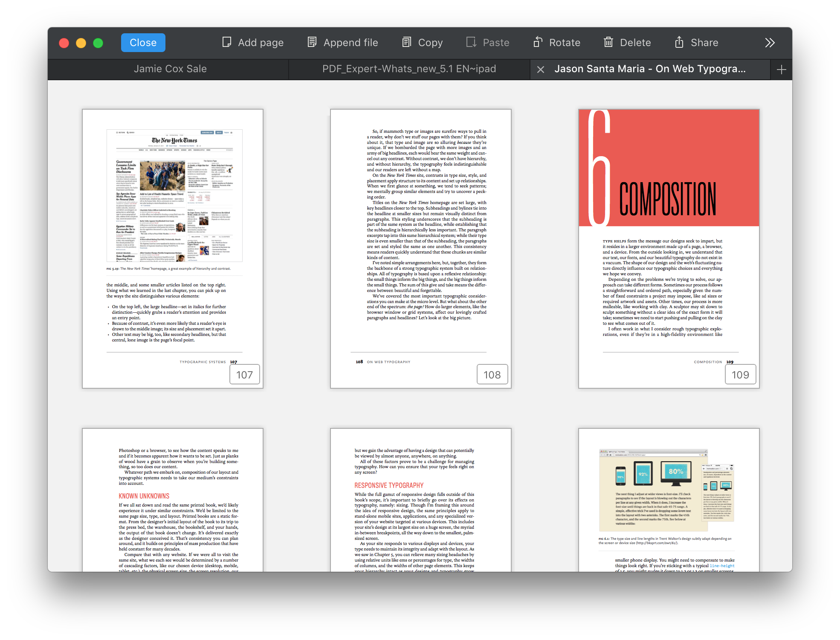Image resolution: width=840 pixels, height=640 pixels.
Task: Expand the overflow toolbar chevron
Action: [770, 42]
